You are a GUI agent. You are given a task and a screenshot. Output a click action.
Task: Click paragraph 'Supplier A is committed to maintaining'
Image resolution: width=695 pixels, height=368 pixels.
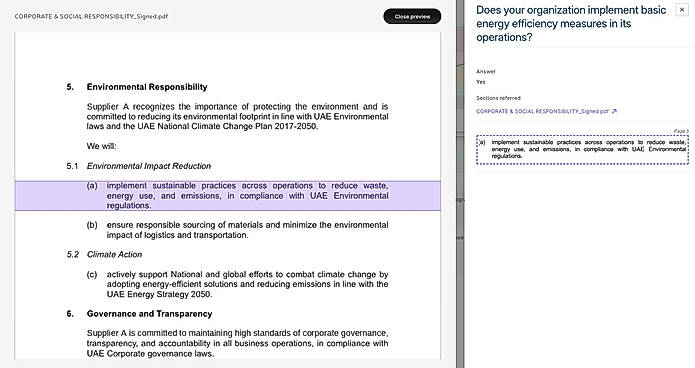pos(238,343)
